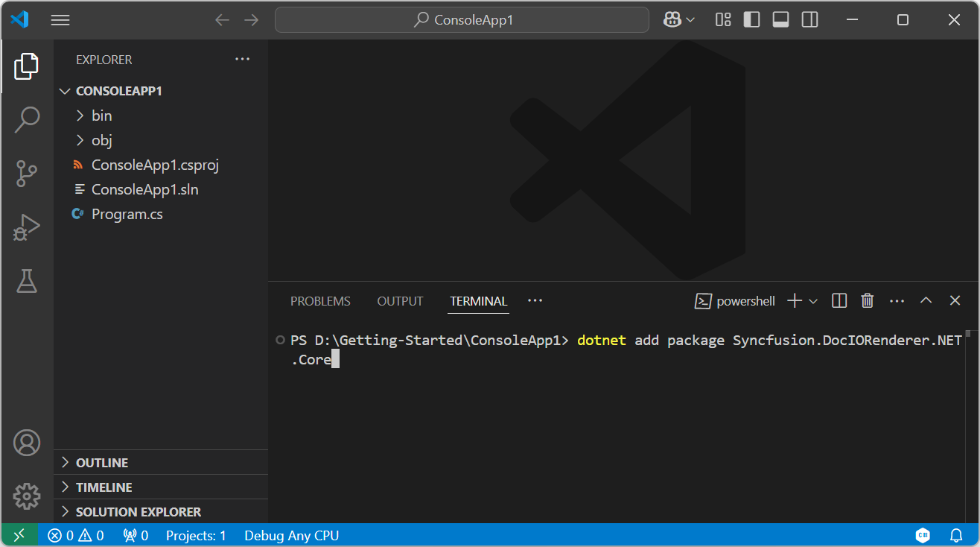Click the ConsoleApp1 command center search box
980x547 pixels.
[462, 20]
